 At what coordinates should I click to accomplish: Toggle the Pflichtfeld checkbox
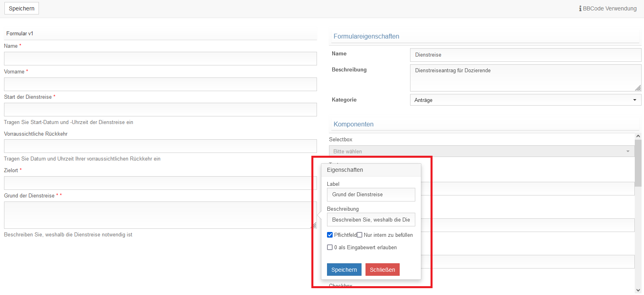pos(330,235)
